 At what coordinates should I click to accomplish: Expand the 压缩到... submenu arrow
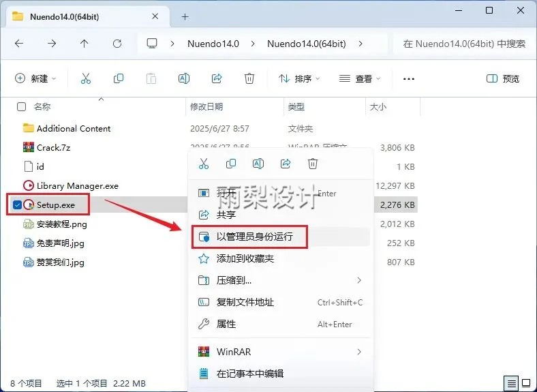[x=359, y=280]
